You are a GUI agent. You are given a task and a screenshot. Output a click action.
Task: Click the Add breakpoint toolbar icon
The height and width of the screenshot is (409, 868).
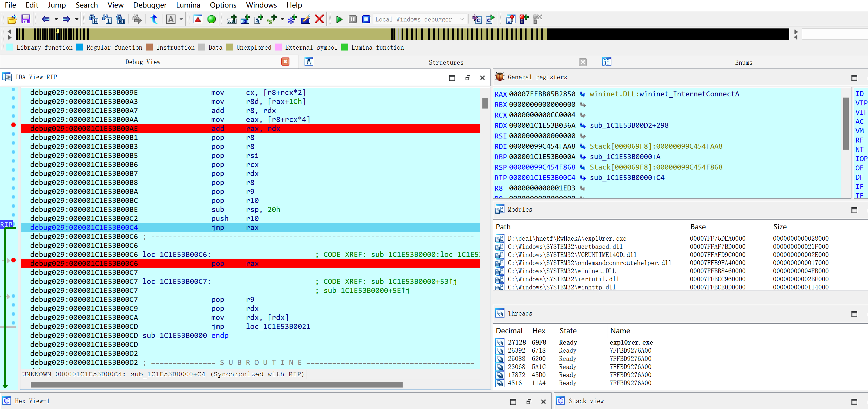coord(524,19)
